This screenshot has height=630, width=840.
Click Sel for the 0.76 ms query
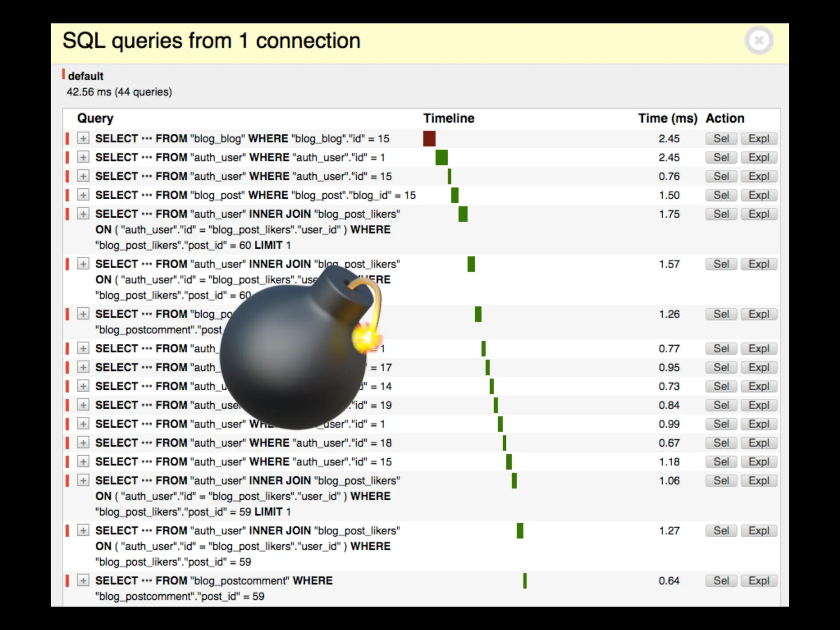click(721, 176)
